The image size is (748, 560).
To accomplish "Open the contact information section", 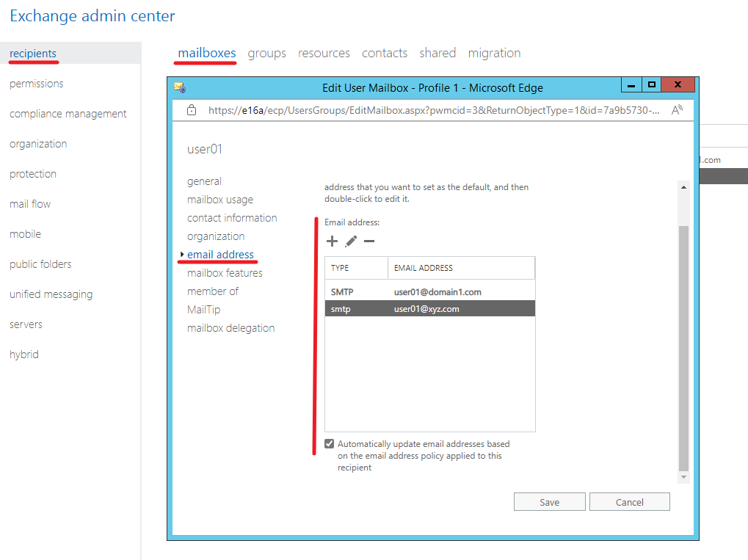I will point(232,218).
